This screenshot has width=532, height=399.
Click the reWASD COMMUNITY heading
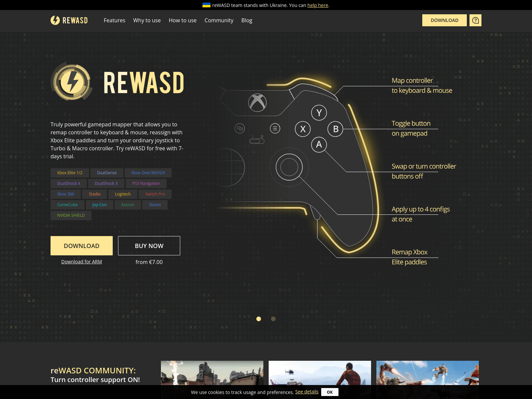93,370
